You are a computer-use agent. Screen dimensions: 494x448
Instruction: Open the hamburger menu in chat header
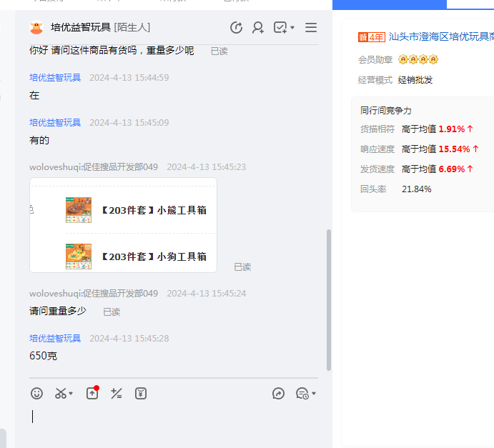[x=311, y=28]
